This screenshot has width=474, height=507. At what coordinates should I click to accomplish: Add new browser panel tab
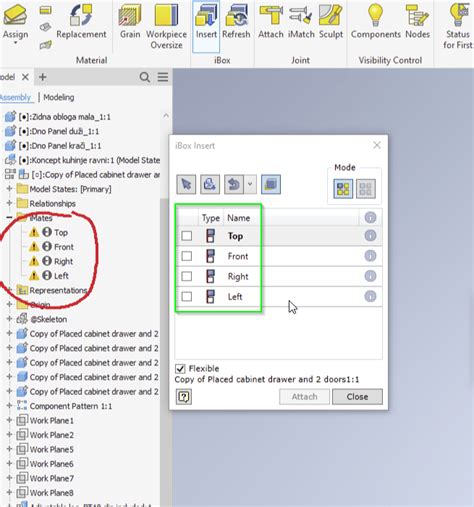tap(42, 77)
